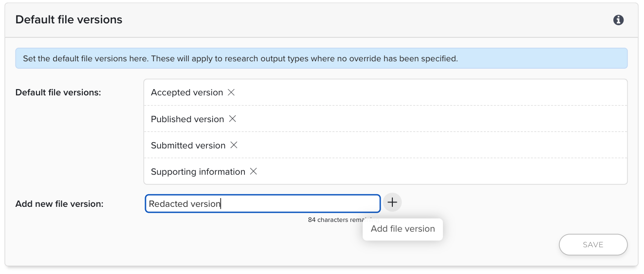The image size is (644, 274).
Task: Delete Published version using its X
Action: click(x=233, y=119)
